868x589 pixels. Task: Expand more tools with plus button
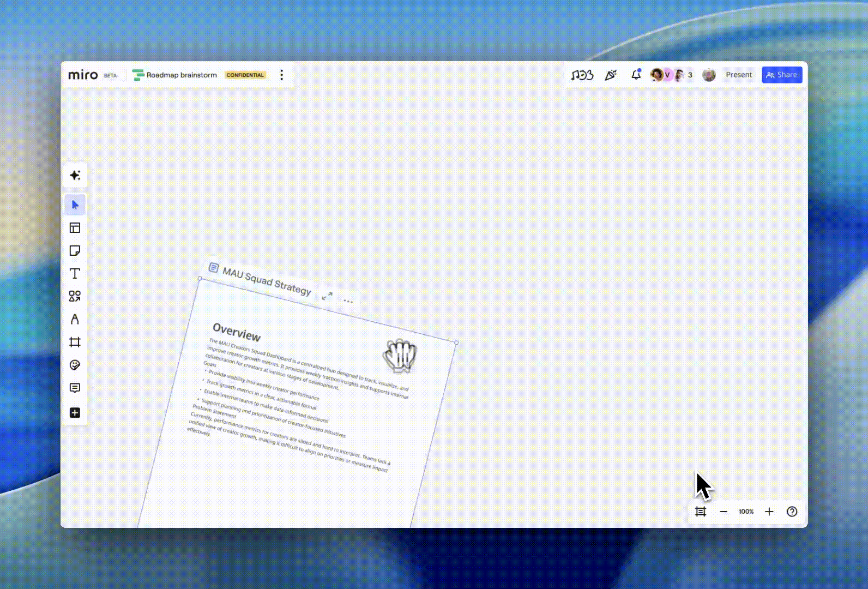pos(75,413)
